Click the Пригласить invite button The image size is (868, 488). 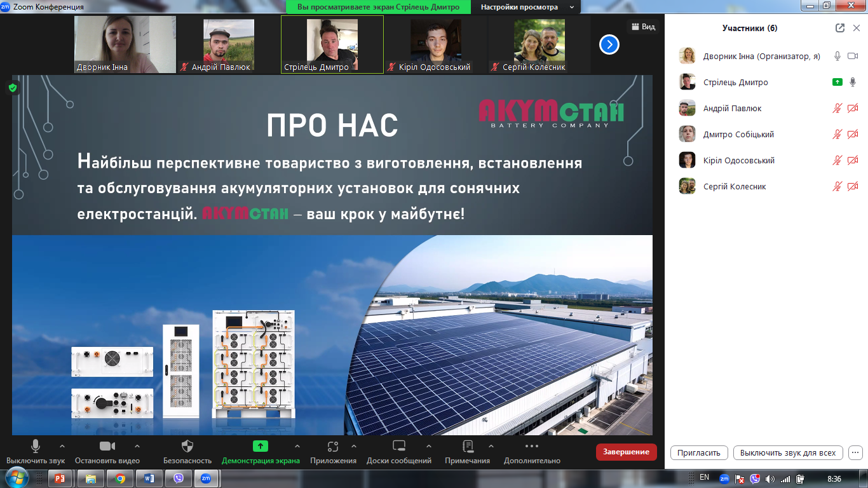tap(698, 453)
